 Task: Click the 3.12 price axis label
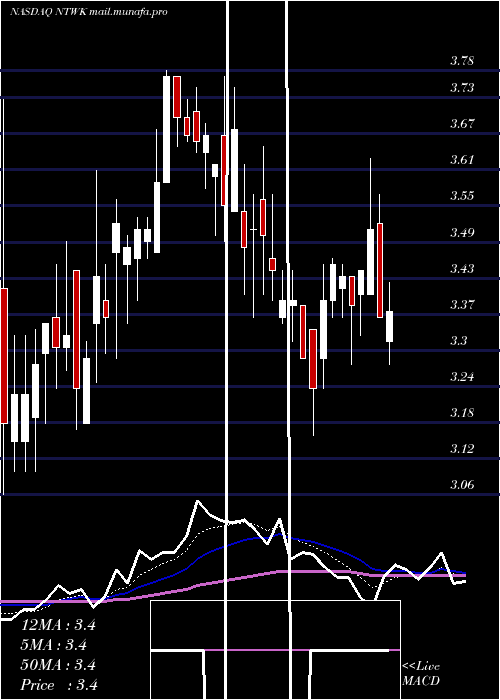coord(462,448)
